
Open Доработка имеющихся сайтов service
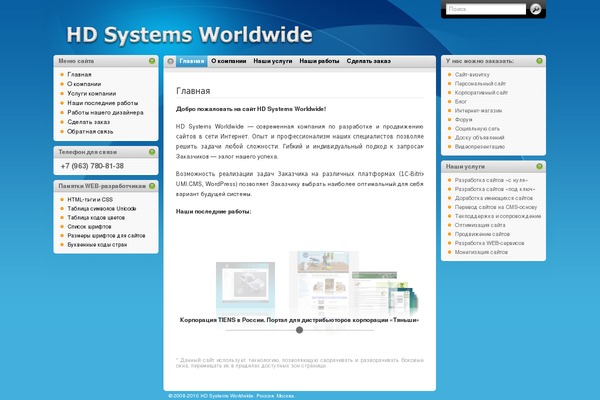pyautogui.click(x=494, y=198)
